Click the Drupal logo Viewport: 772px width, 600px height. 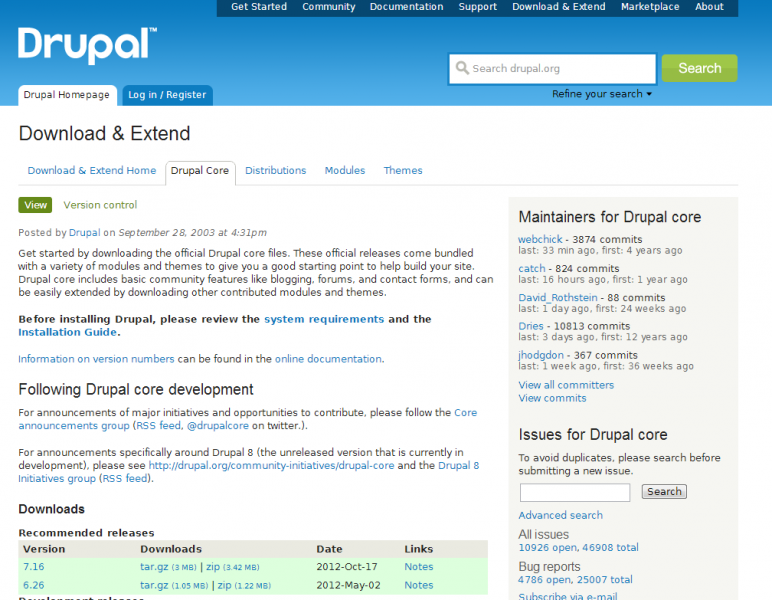pos(87,45)
